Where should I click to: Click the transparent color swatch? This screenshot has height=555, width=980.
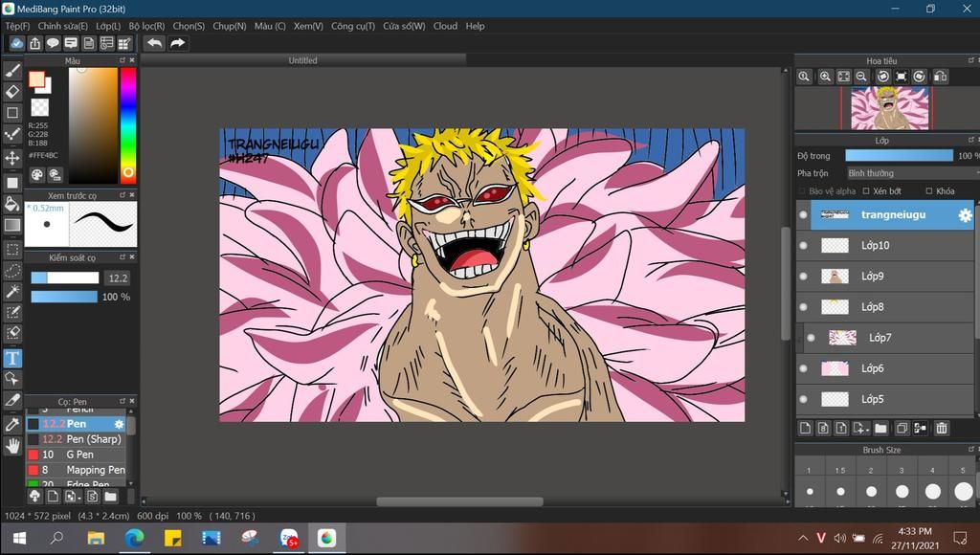pyautogui.click(x=40, y=107)
